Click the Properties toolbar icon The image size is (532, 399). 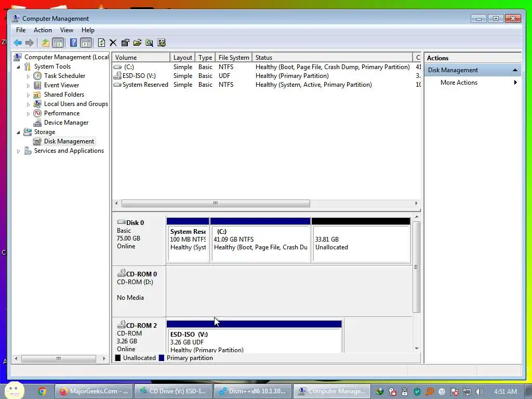pyautogui.click(x=125, y=43)
